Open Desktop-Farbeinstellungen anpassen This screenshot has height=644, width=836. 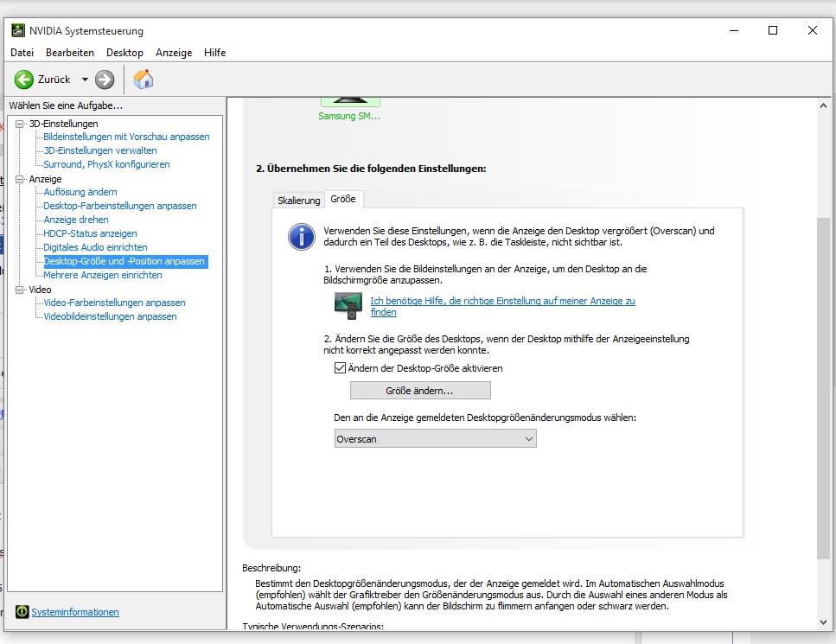pos(120,206)
